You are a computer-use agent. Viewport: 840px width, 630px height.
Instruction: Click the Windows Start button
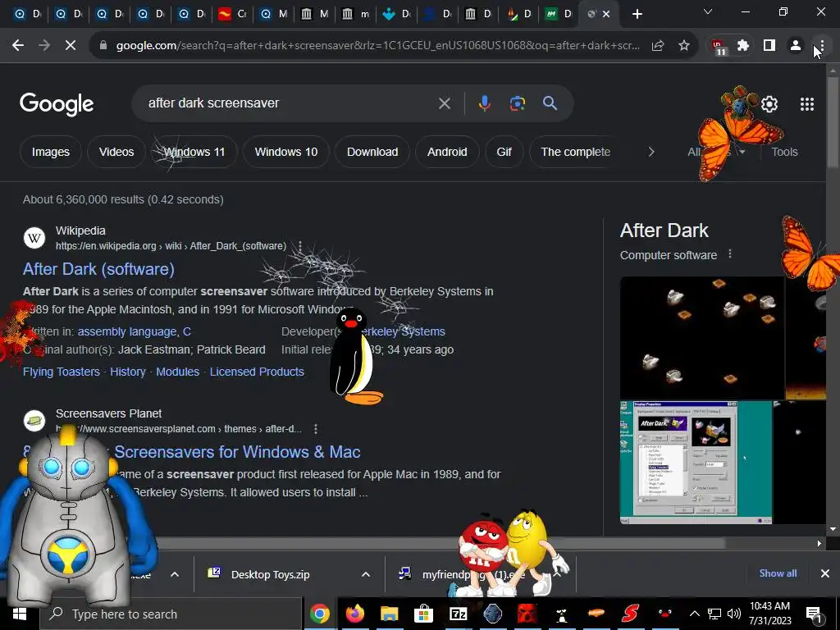click(x=20, y=614)
